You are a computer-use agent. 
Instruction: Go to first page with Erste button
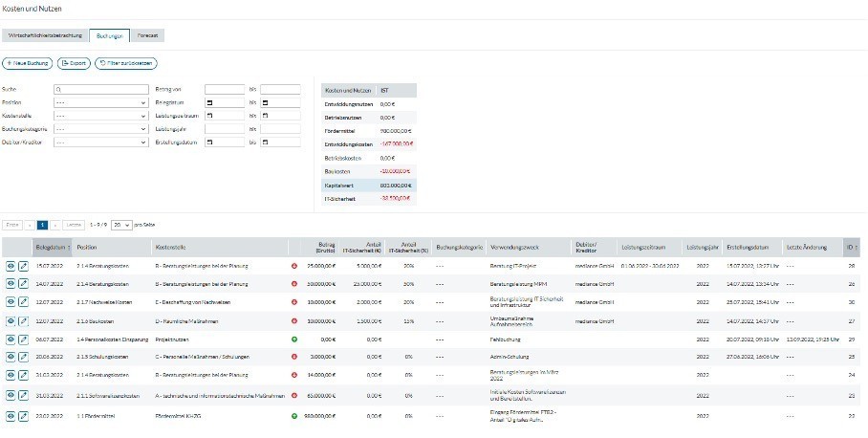12,226
